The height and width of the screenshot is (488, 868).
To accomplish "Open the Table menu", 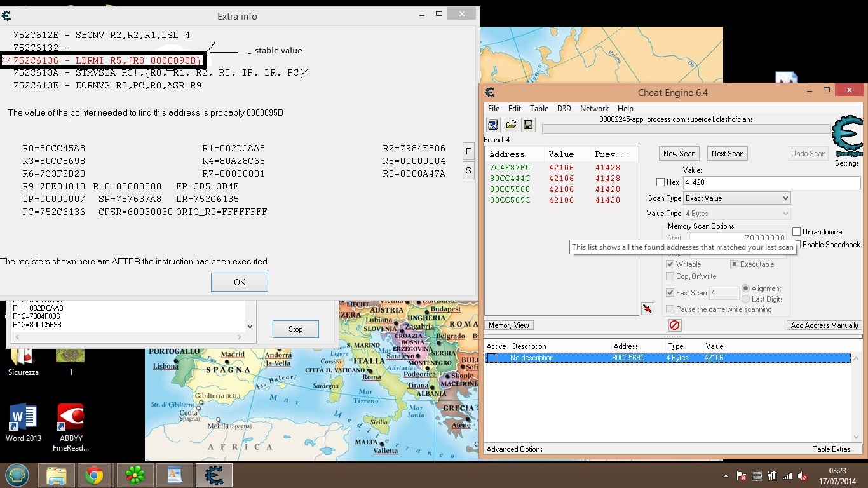I will click(x=539, y=109).
